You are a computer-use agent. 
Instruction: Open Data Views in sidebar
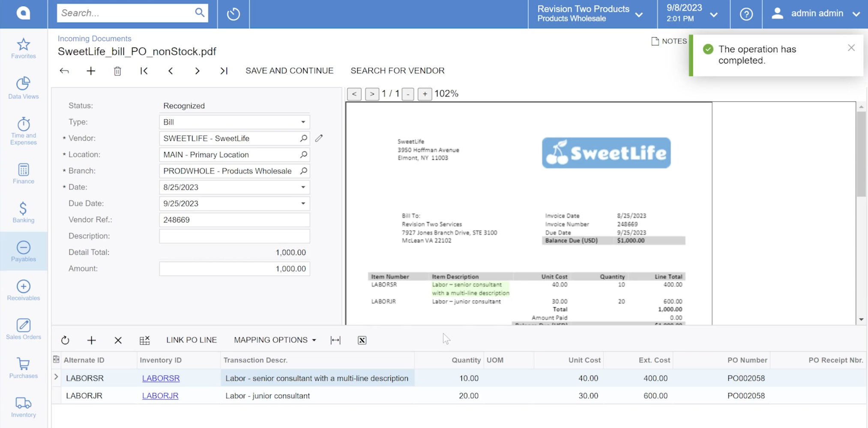click(24, 88)
